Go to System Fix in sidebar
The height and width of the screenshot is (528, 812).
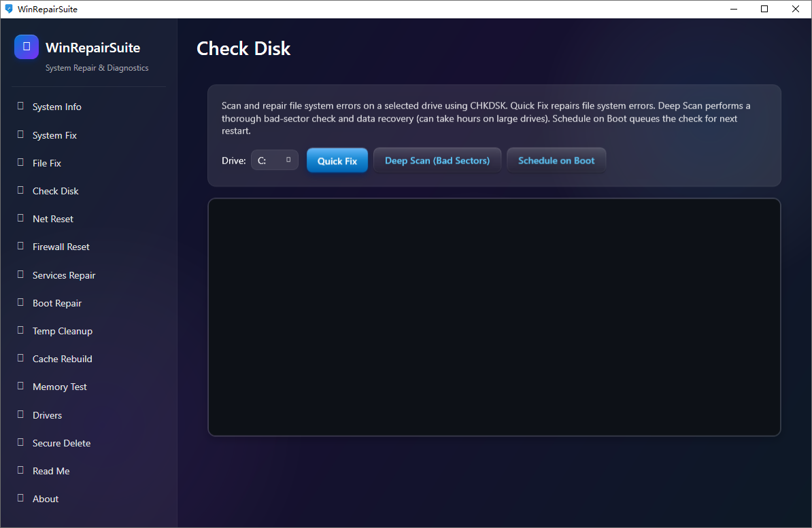[88, 135]
